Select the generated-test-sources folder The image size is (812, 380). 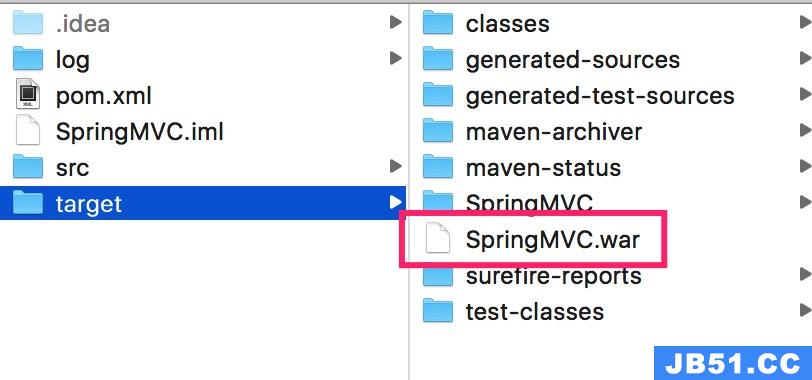(x=611, y=95)
